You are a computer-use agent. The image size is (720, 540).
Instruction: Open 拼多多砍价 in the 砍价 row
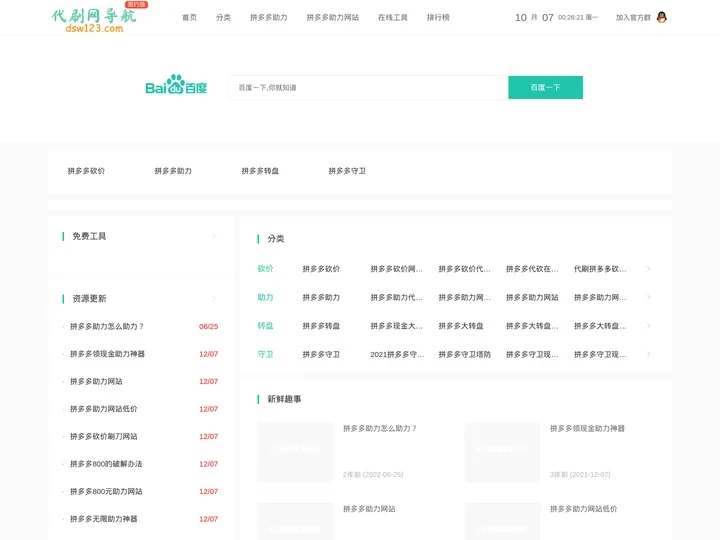pyautogui.click(x=321, y=269)
